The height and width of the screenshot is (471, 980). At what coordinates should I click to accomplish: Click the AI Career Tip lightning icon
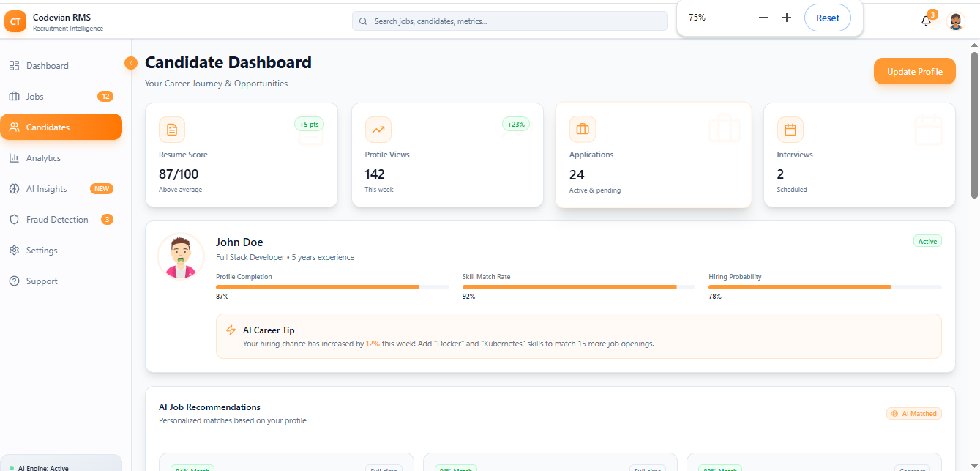click(x=231, y=330)
